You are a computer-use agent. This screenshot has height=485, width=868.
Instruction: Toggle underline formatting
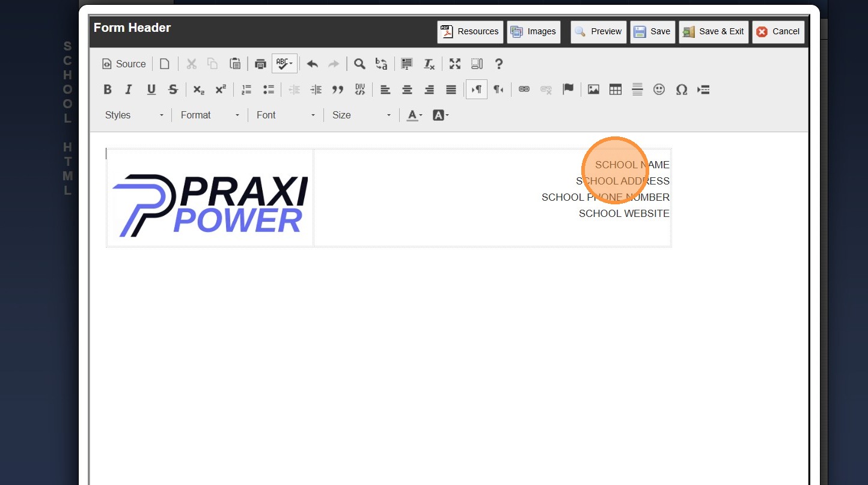click(x=151, y=90)
